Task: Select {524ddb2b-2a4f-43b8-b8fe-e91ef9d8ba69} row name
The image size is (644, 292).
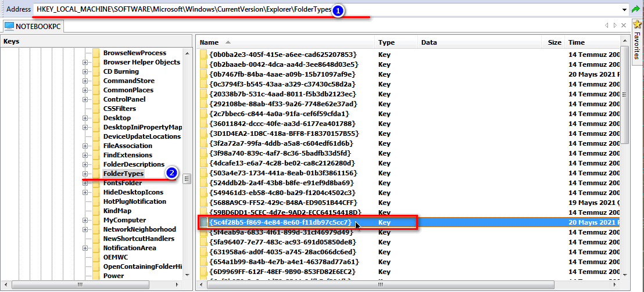Action: pyautogui.click(x=281, y=182)
